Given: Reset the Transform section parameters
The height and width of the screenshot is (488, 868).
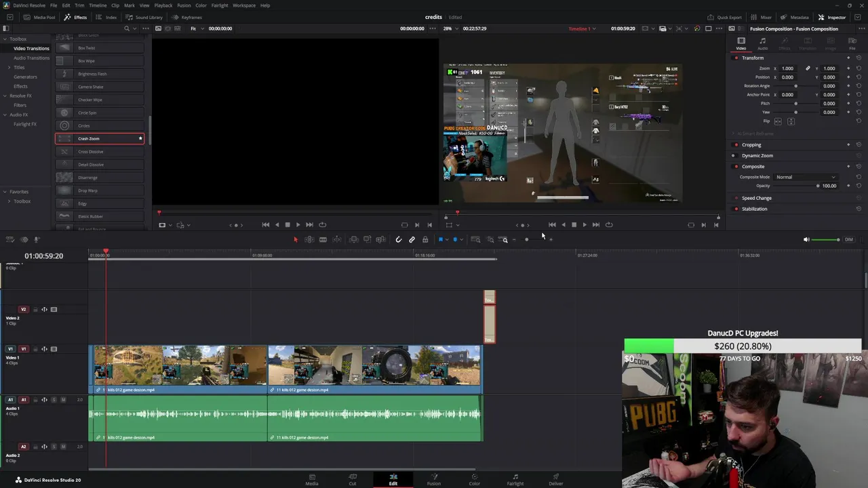Looking at the screenshot, I should [859, 58].
